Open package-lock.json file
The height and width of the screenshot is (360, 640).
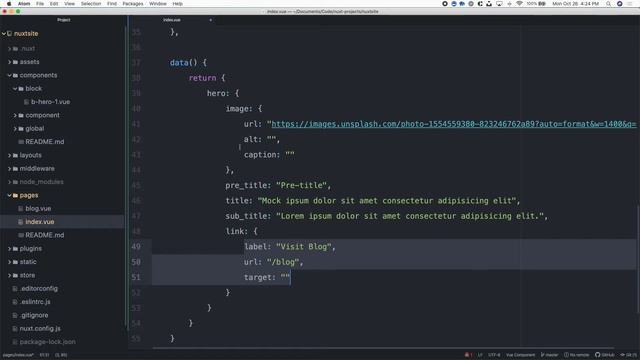pos(47,342)
